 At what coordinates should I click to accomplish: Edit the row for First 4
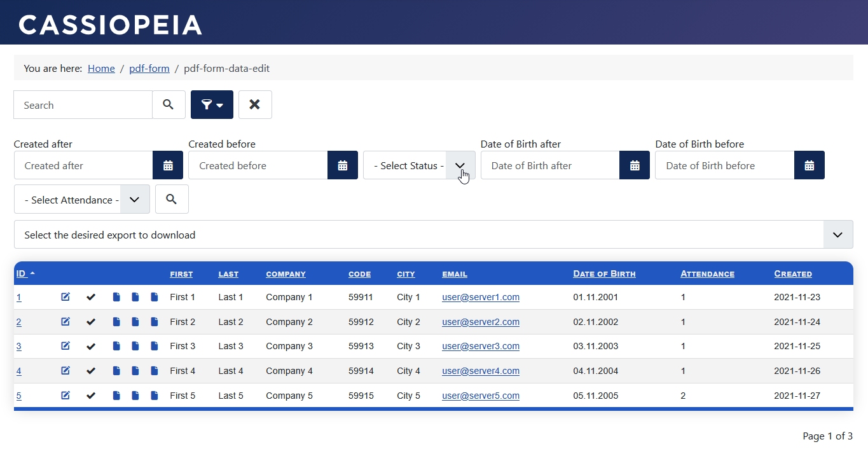65,371
